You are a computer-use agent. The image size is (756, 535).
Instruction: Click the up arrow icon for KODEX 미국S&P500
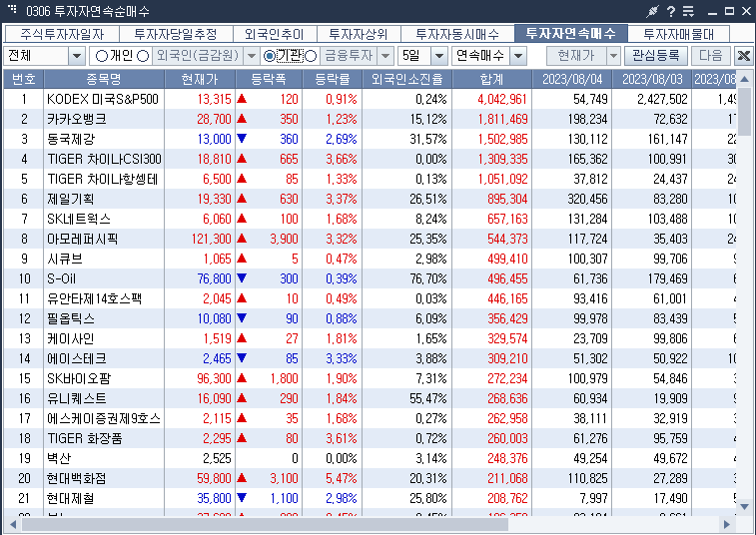pyautogui.click(x=242, y=99)
